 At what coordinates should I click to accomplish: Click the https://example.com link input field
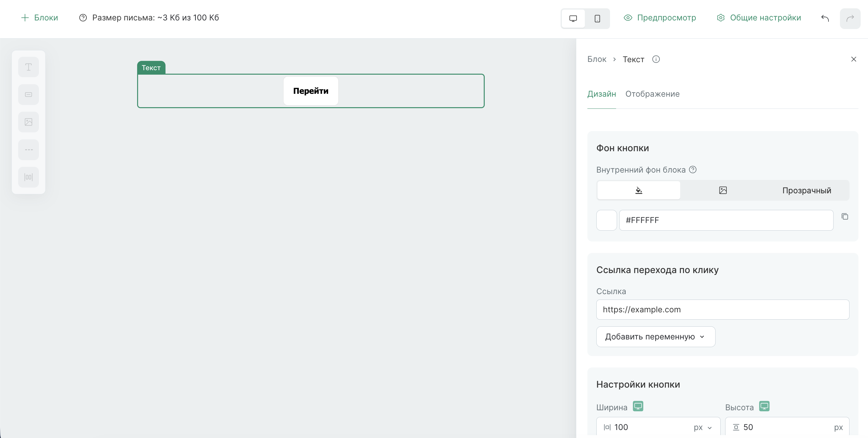[722, 309]
